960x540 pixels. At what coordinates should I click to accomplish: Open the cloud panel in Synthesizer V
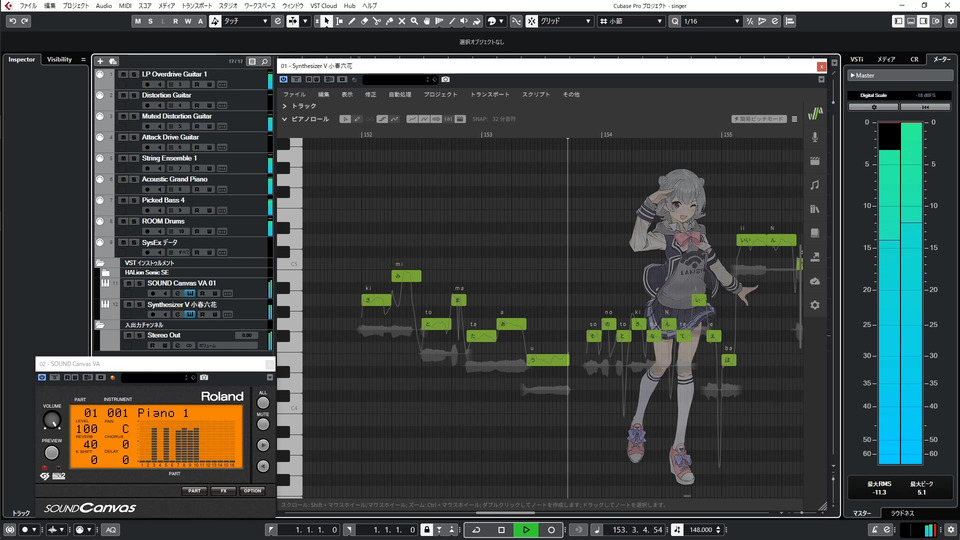[x=815, y=281]
